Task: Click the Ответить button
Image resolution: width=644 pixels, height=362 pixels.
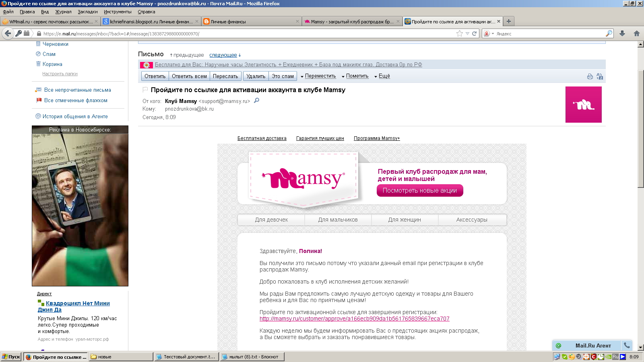Action: point(155,76)
